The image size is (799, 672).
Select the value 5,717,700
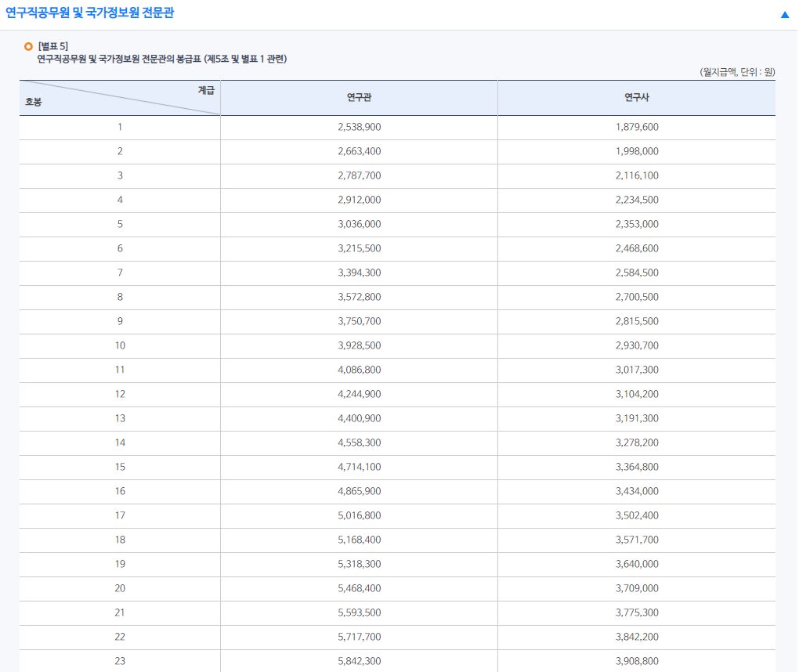360,637
